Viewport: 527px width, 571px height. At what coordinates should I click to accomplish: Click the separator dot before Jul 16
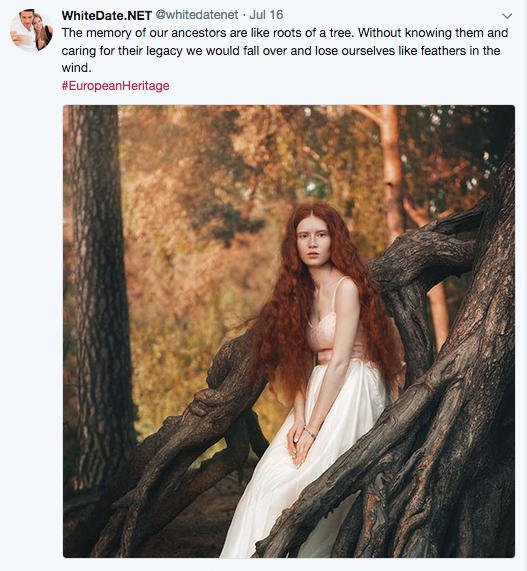[x=244, y=15]
